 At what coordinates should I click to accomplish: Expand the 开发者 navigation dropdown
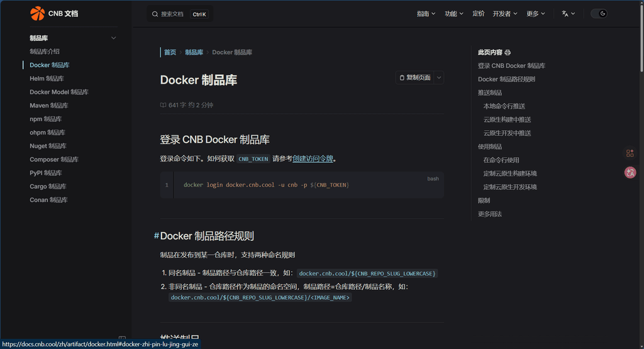(x=505, y=14)
